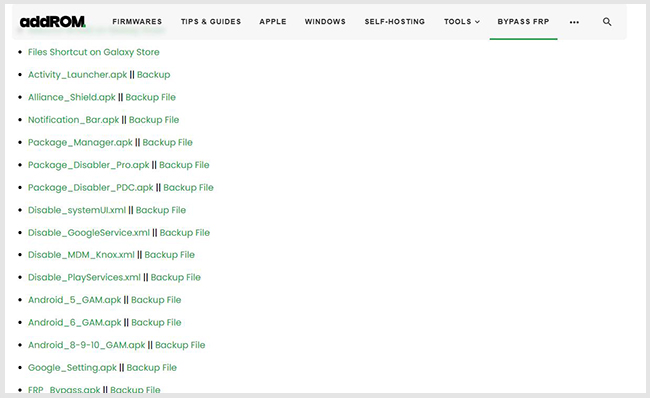650x399 pixels.
Task: Download Disable_PlayServices.xml
Action: 84,277
